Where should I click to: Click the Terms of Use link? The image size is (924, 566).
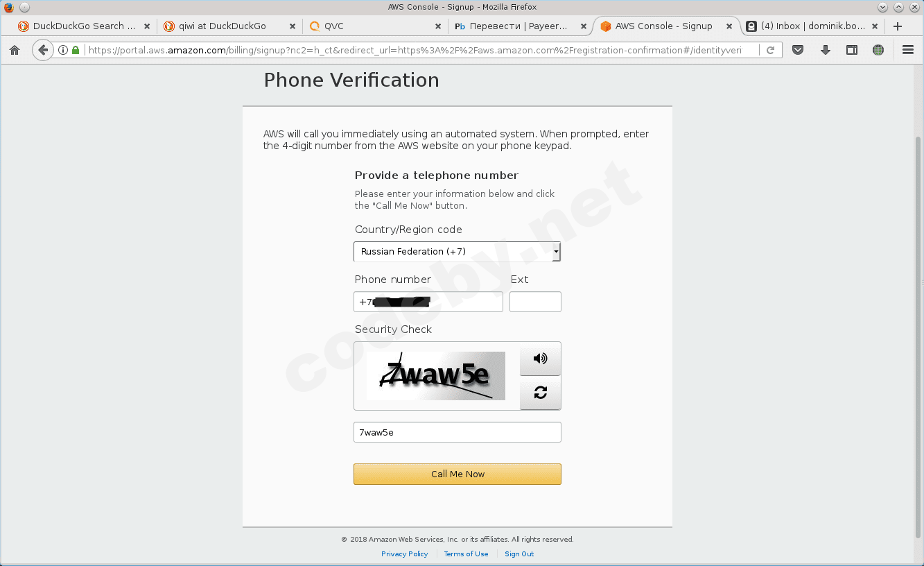[x=466, y=554]
